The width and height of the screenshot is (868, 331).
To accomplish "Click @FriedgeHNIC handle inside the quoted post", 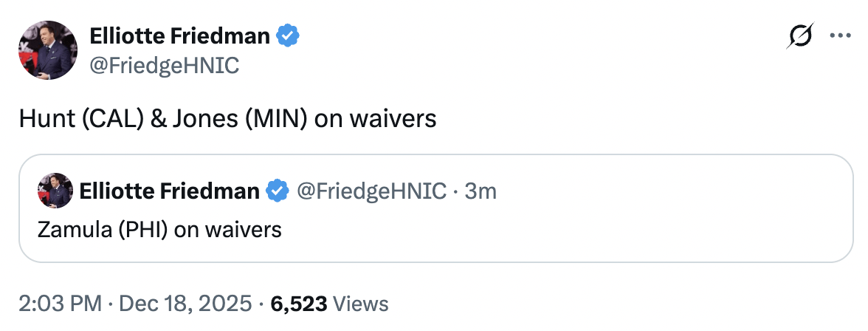I will tap(371, 191).
